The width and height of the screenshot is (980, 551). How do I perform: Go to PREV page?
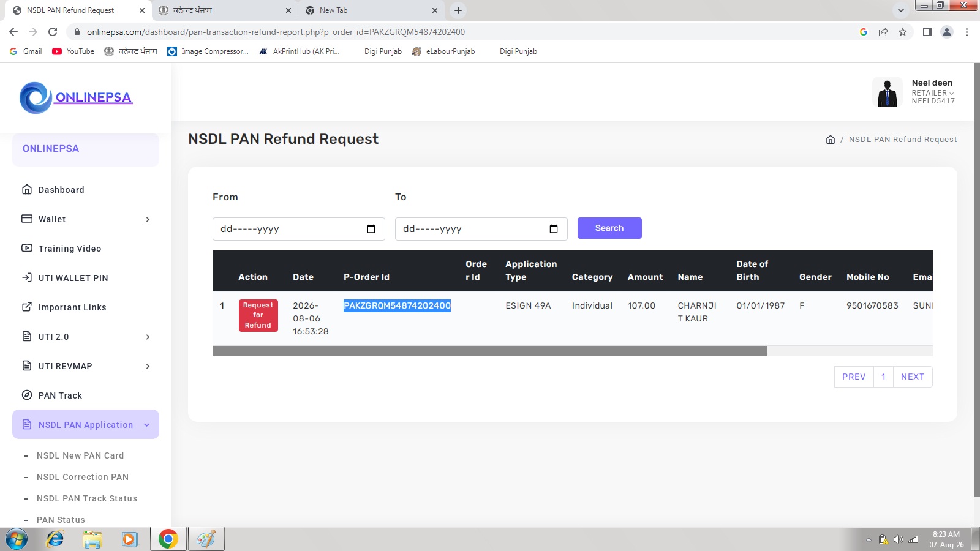pos(854,377)
